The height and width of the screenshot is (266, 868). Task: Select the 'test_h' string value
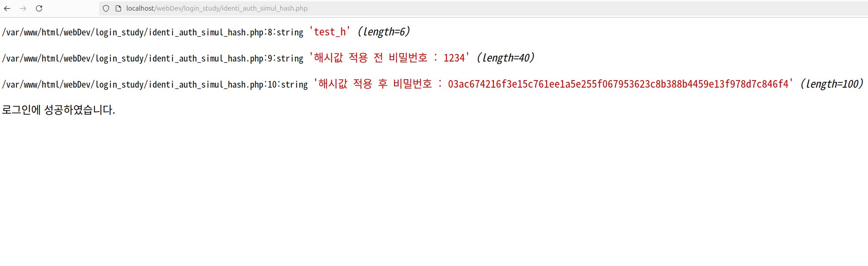click(330, 32)
